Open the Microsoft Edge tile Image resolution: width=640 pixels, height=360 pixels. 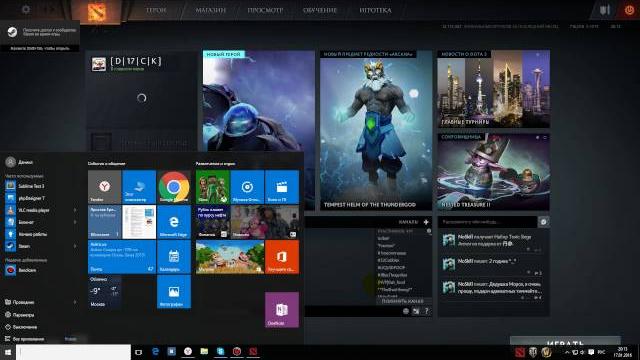[x=174, y=222]
